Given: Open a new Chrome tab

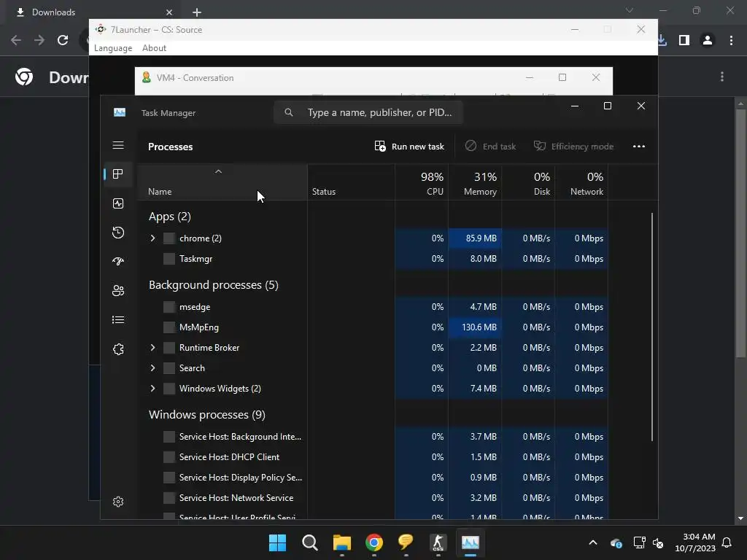Looking at the screenshot, I should tap(197, 12).
